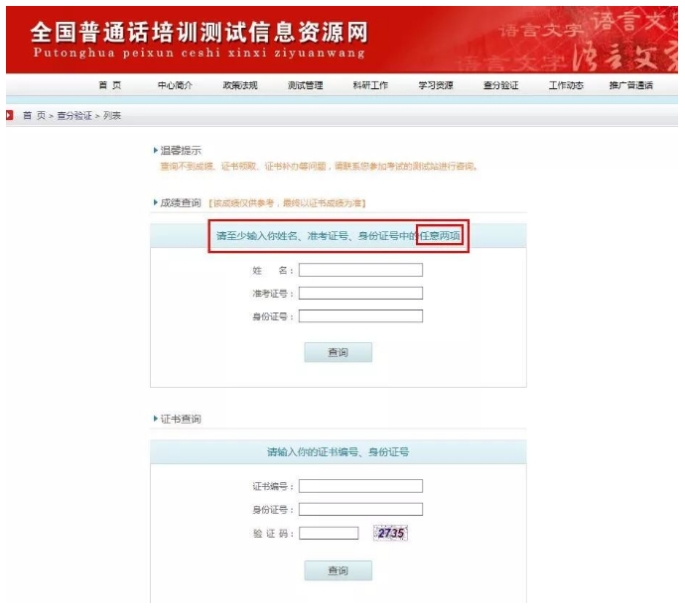685x616 pixels.
Task: Click the 全国普通话培训测试信息资源网 site title banner
Action: (x=199, y=37)
